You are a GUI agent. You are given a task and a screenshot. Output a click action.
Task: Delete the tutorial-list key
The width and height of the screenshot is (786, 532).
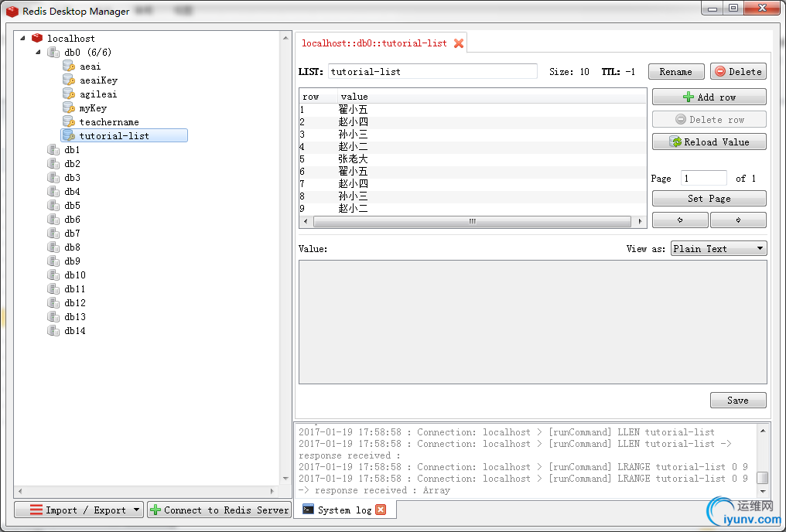[x=738, y=72]
